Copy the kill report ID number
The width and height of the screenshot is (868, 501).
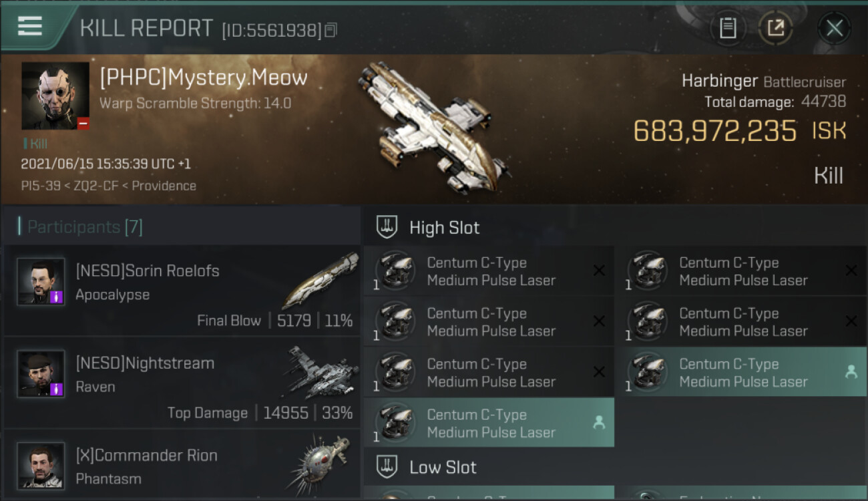click(331, 30)
